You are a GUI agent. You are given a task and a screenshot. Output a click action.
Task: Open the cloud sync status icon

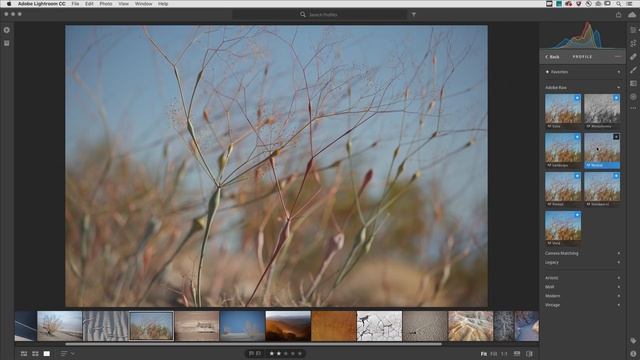pos(632,15)
